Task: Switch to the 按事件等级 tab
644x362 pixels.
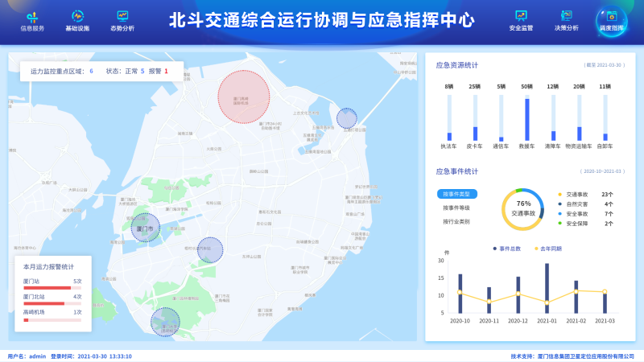Action: [456, 208]
